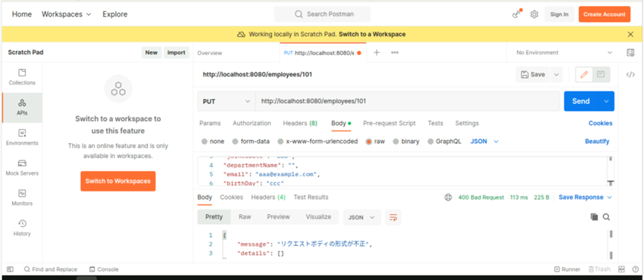Screen dimensions: 644x280
Task: Open Cookies link
Action: [x=601, y=123]
